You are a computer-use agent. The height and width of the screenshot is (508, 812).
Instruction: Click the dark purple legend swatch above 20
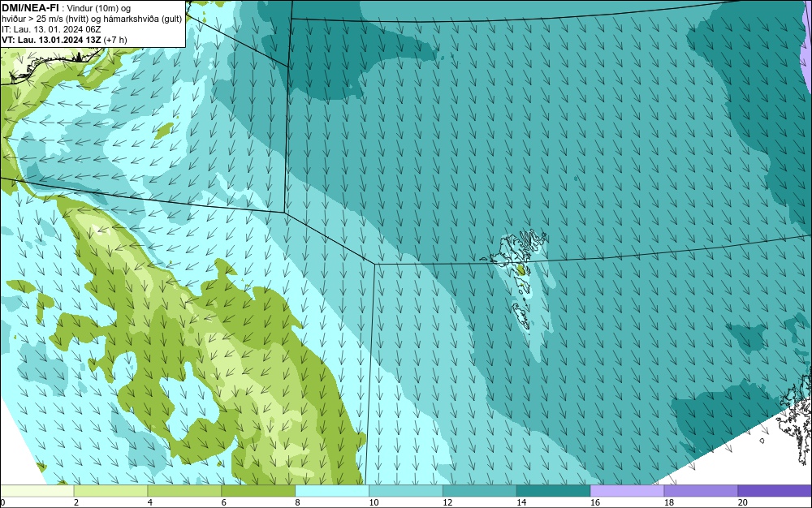pyautogui.click(x=775, y=491)
